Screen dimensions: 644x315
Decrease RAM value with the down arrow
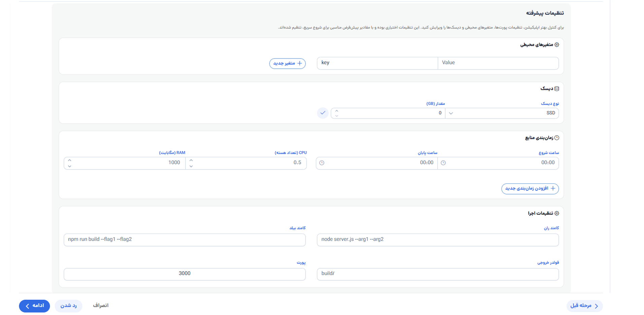(x=69, y=166)
